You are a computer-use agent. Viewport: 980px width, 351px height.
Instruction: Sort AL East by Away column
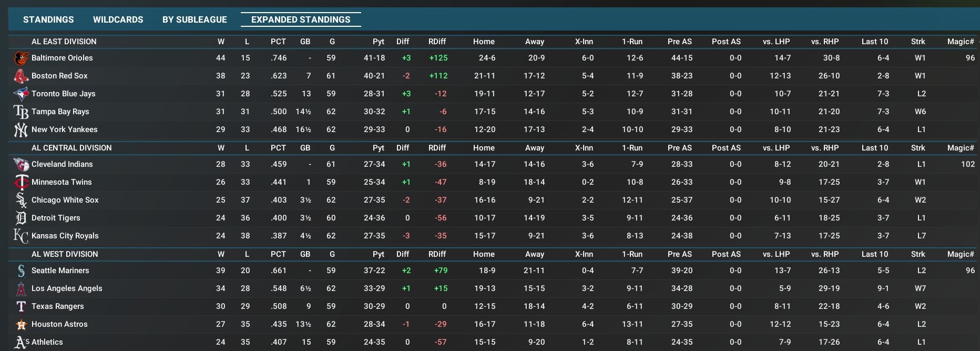[535, 42]
